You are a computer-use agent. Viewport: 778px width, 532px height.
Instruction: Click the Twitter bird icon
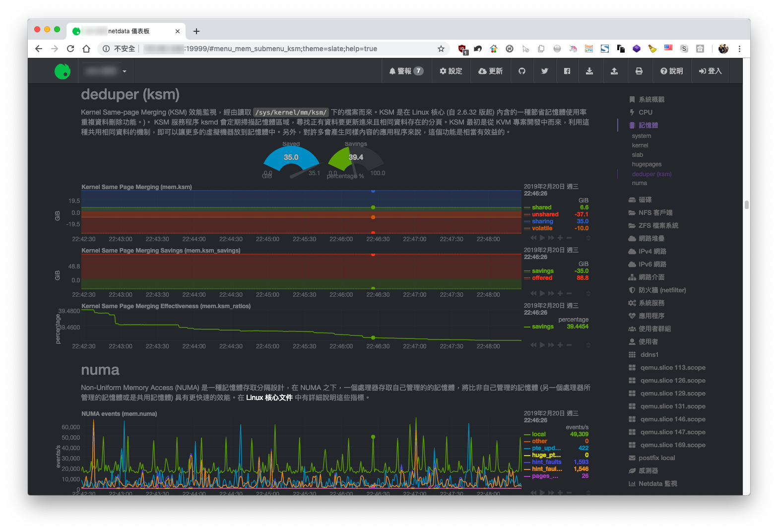tap(544, 71)
